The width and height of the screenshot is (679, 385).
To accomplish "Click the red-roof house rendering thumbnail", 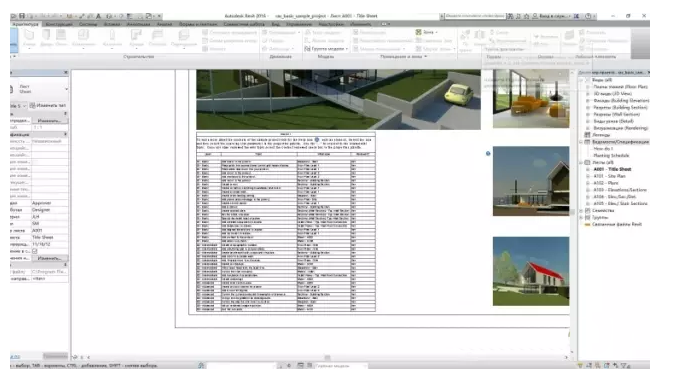I will (531, 271).
